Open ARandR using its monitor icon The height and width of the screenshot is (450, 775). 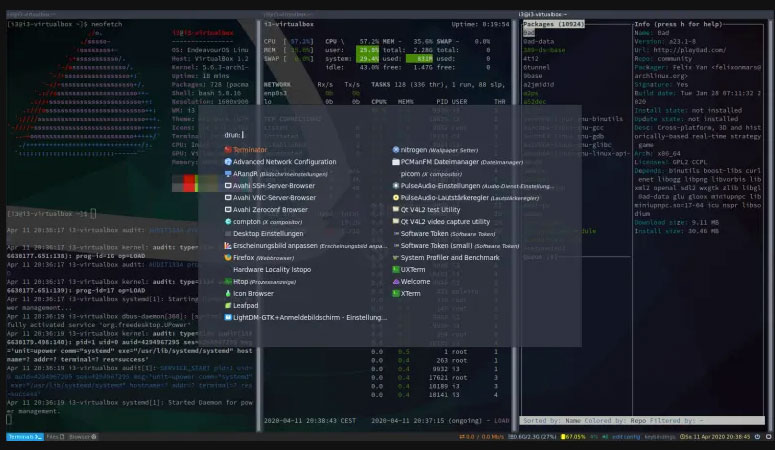(x=228, y=174)
